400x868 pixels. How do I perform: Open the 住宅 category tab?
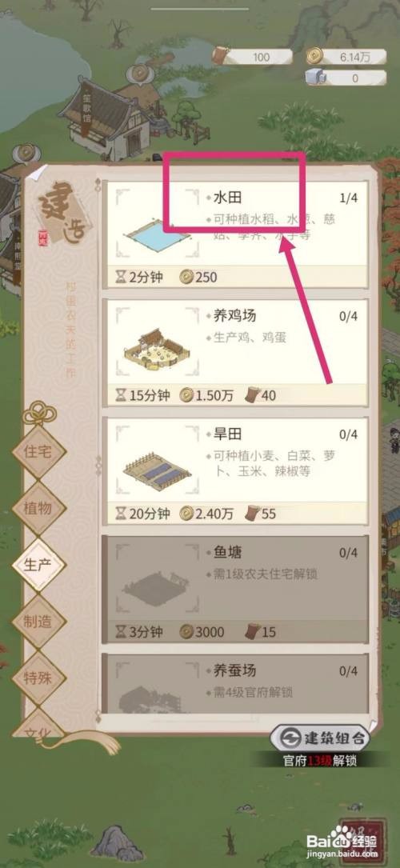(38, 451)
